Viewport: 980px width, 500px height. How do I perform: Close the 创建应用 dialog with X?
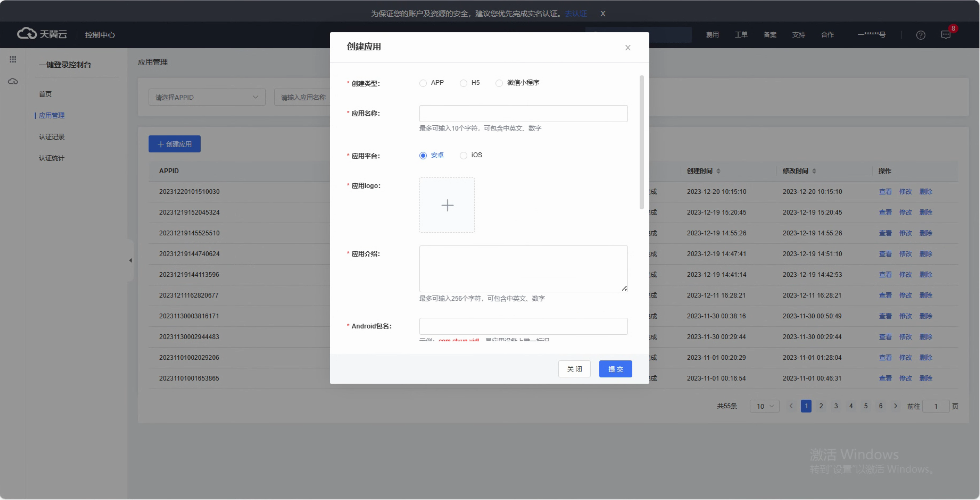tap(628, 48)
